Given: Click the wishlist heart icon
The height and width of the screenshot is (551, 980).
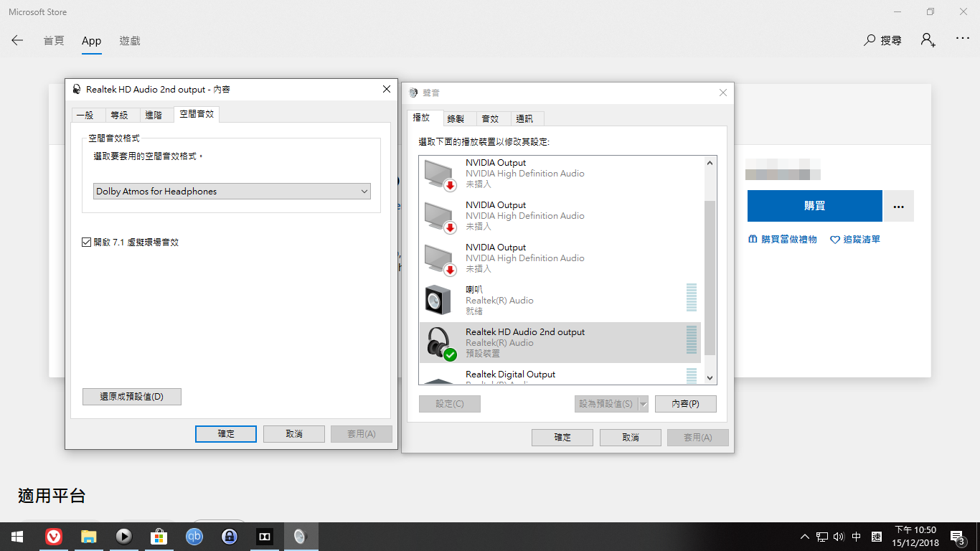Looking at the screenshot, I should click(834, 240).
